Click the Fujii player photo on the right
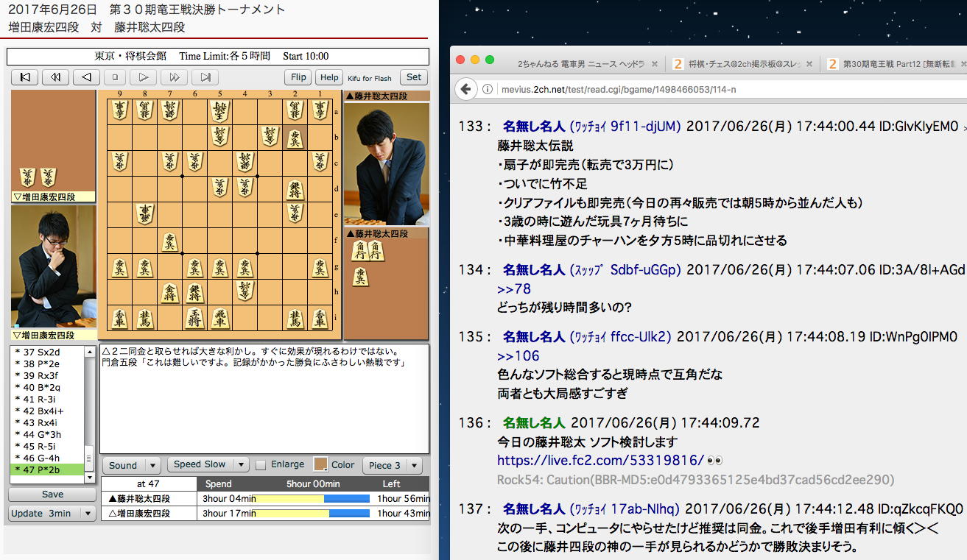967x560 pixels. pos(387,164)
